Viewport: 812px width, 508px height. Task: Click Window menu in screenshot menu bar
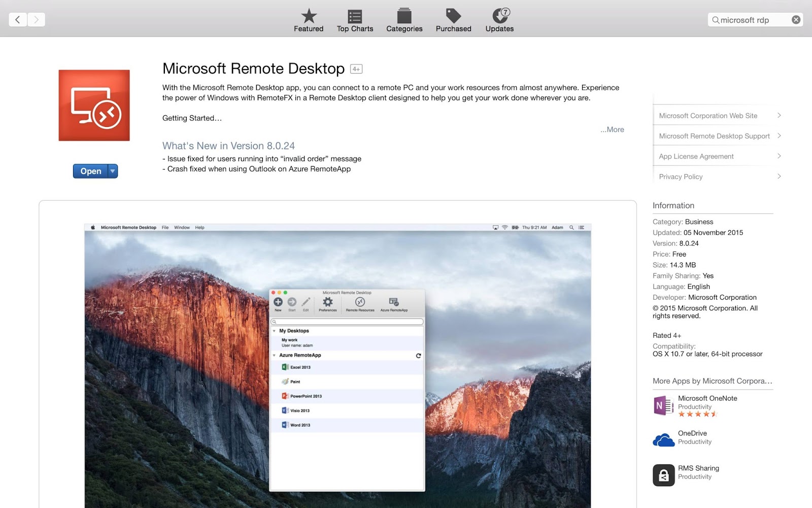182,228
